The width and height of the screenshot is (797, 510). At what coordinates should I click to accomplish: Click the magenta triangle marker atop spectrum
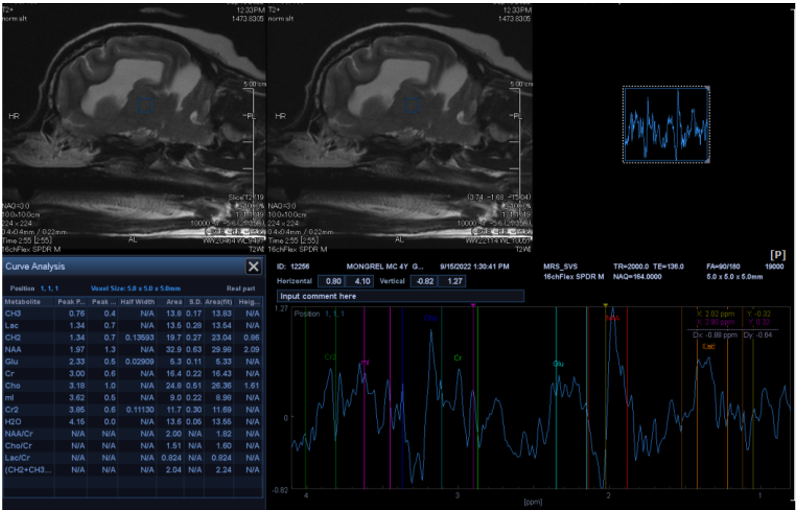[x=473, y=305]
